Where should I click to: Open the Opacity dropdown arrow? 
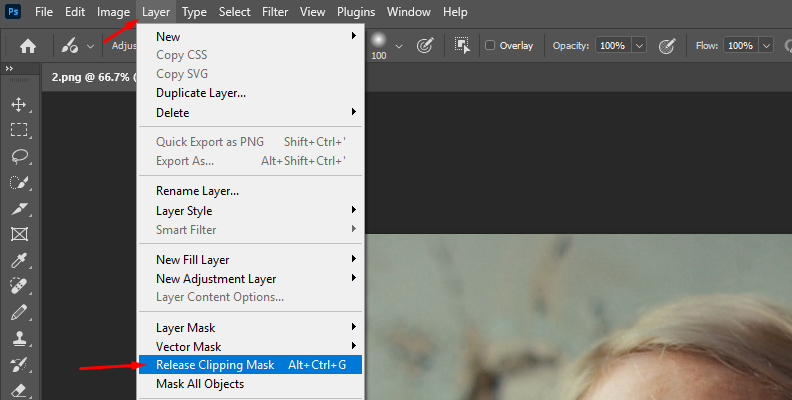(639, 45)
